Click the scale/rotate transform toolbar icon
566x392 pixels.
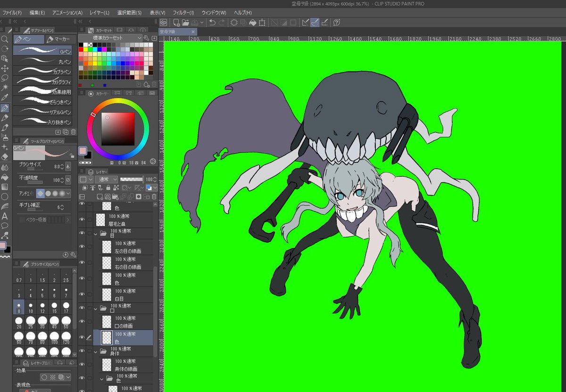tap(262, 22)
